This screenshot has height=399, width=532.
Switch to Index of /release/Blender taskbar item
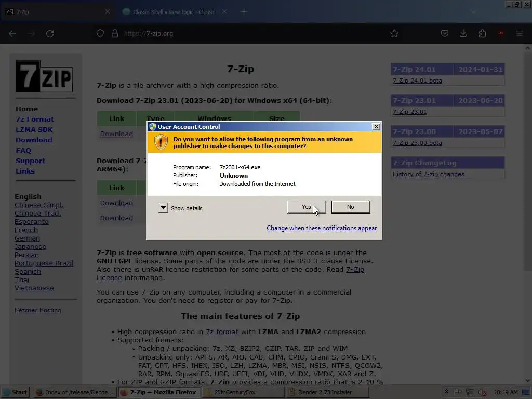[x=75, y=392]
